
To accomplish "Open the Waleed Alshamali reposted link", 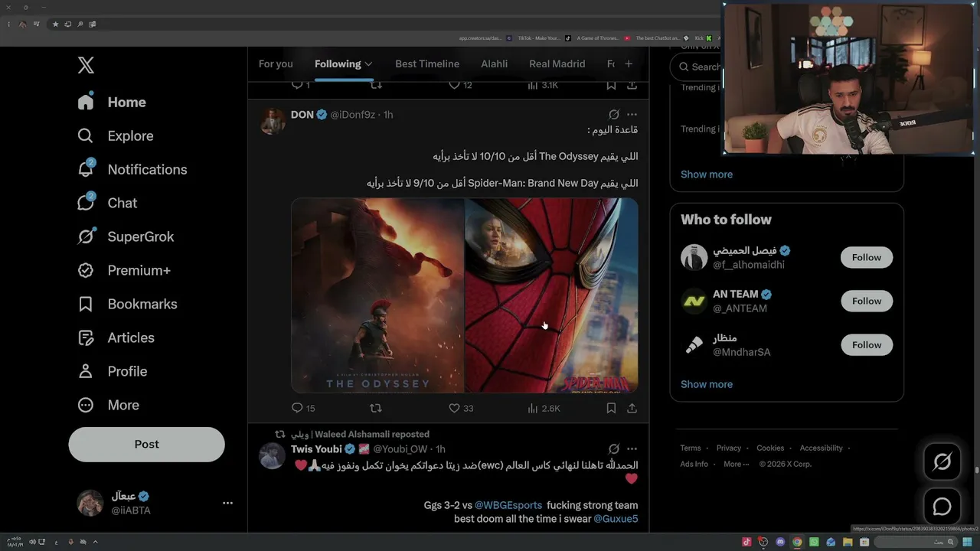I will (x=360, y=434).
